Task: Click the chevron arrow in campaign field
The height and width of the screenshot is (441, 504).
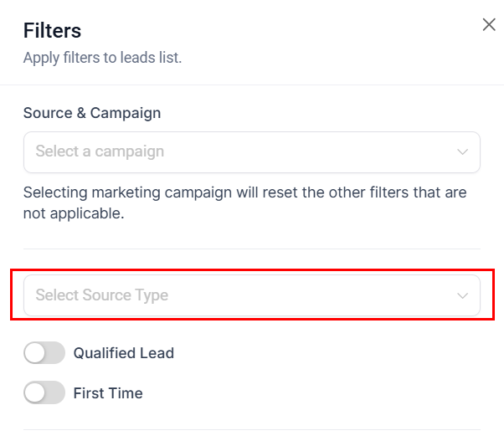Action: [x=462, y=152]
